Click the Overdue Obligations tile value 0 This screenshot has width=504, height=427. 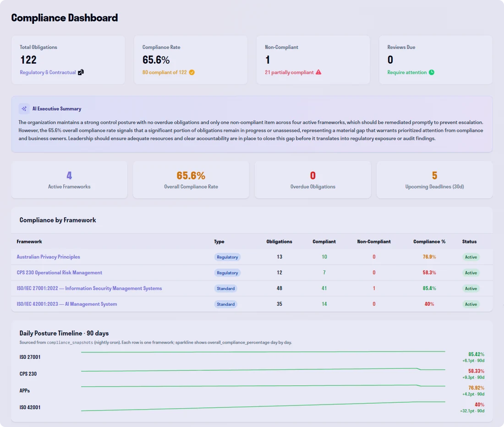point(313,176)
